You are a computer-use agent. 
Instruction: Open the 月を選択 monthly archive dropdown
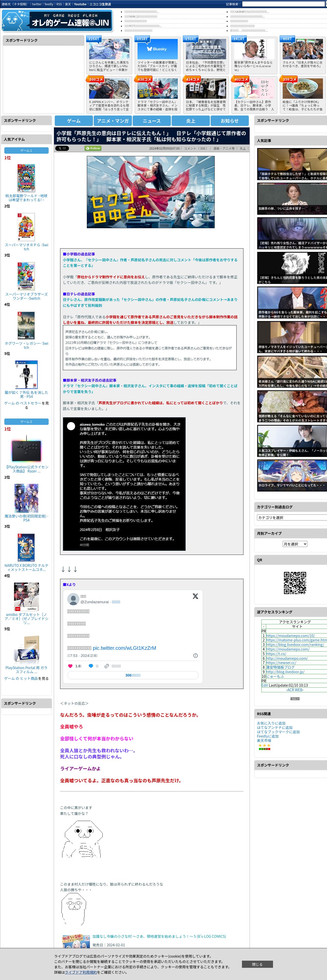pyautogui.click(x=295, y=544)
